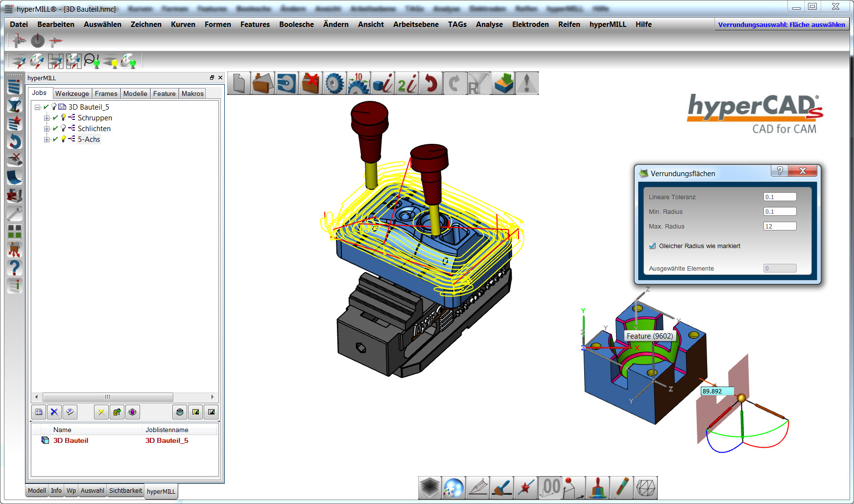Viewport: 854px width, 504px height.
Task: Open the job list sidebar icon
Action: click(14, 87)
